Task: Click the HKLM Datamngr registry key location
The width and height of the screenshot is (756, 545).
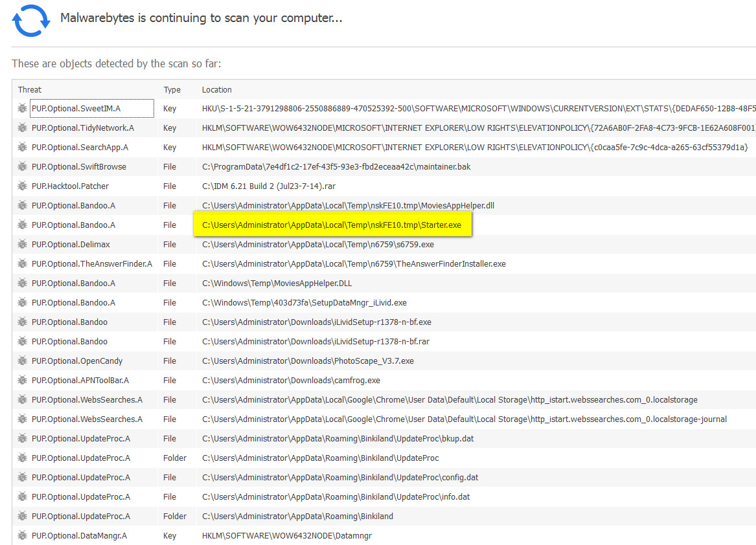Action: (x=287, y=535)
